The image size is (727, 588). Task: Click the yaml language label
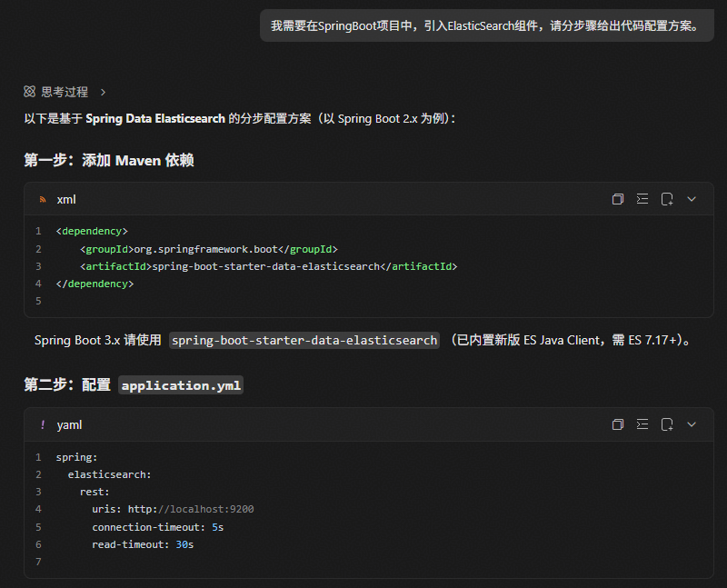[69, 424]
